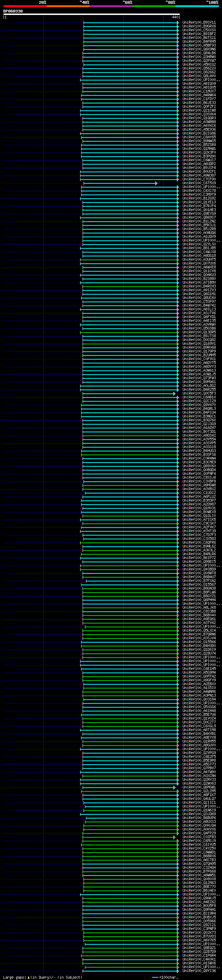Select hit label UniRef100_Q3SVK4
222x980 pixels.
click(x=199, y=114)
